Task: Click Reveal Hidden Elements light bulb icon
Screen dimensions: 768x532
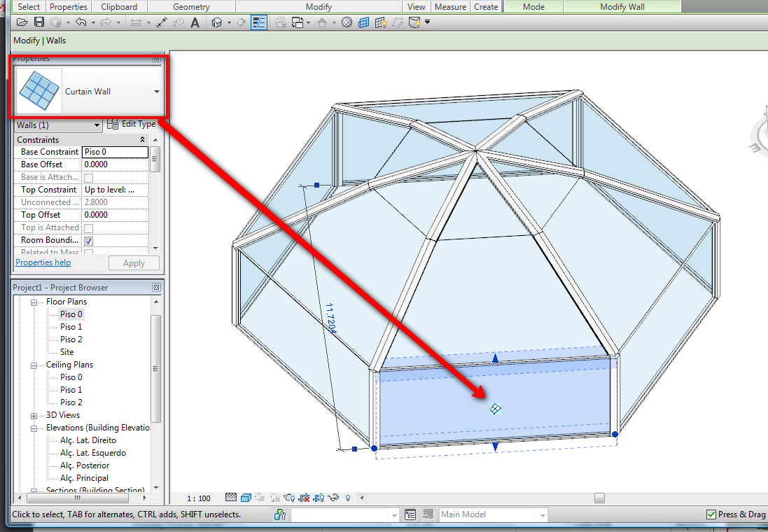Action: coord(348,498)
